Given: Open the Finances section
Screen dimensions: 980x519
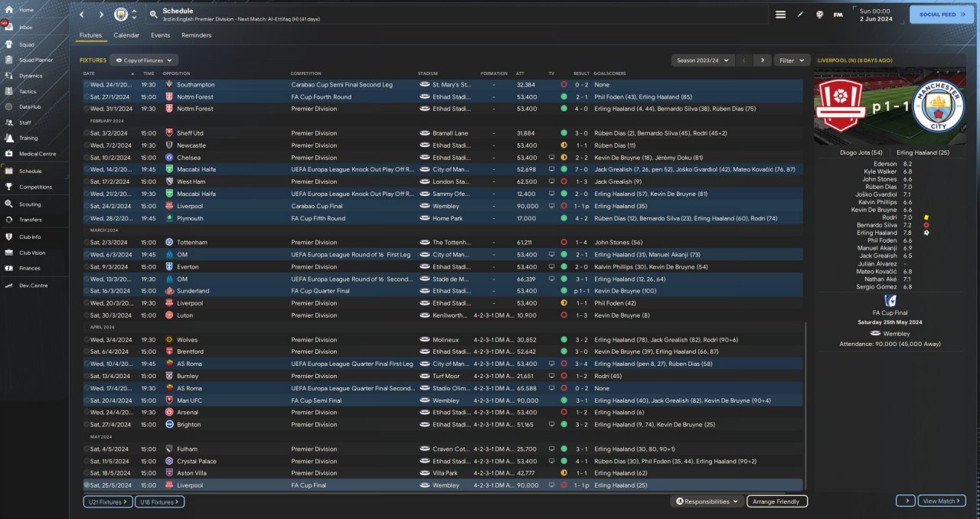Looking at the screenshot, I should click(x=30, y=268).
